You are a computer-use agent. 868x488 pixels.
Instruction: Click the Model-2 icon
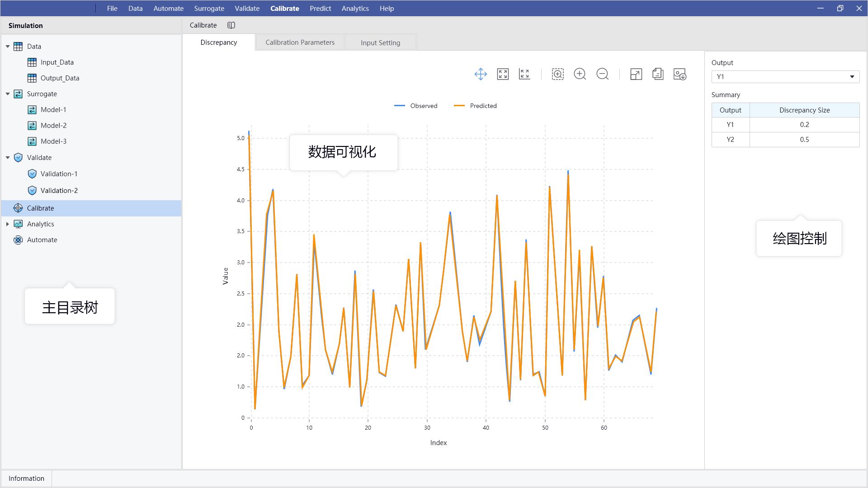pos(32,126)
